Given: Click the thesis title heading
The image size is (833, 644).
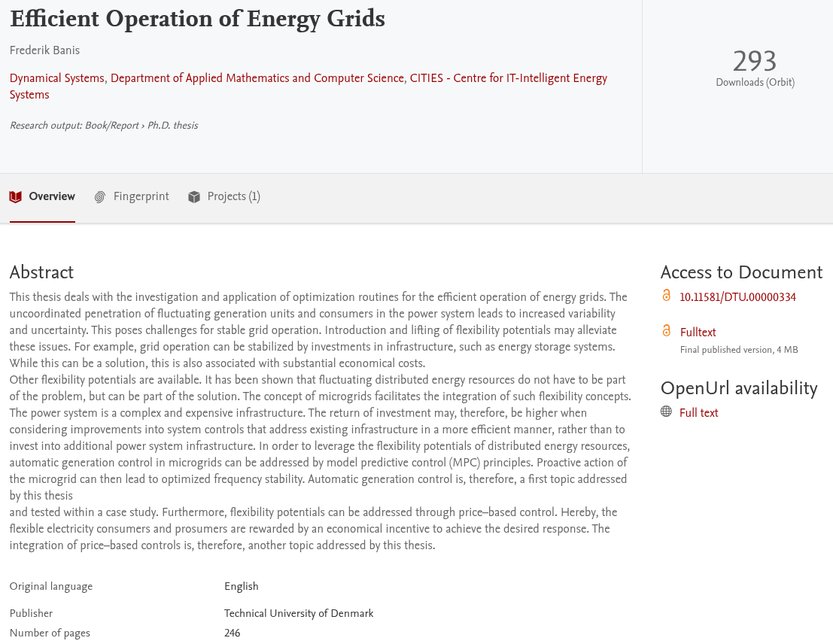Looking at the screenshot, I should (x=197, y=19).
